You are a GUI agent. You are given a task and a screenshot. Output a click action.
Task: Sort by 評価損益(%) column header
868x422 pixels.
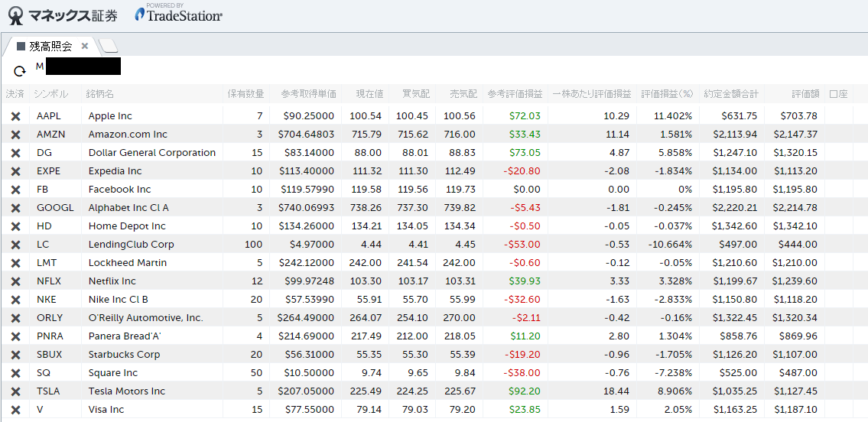pyautogui.click(x=668, y=94)
